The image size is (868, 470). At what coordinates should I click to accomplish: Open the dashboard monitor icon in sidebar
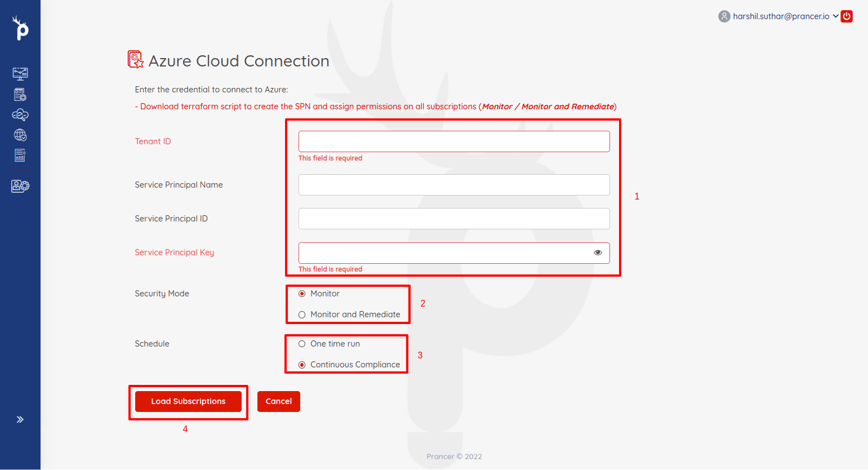[x=20, y=74]
